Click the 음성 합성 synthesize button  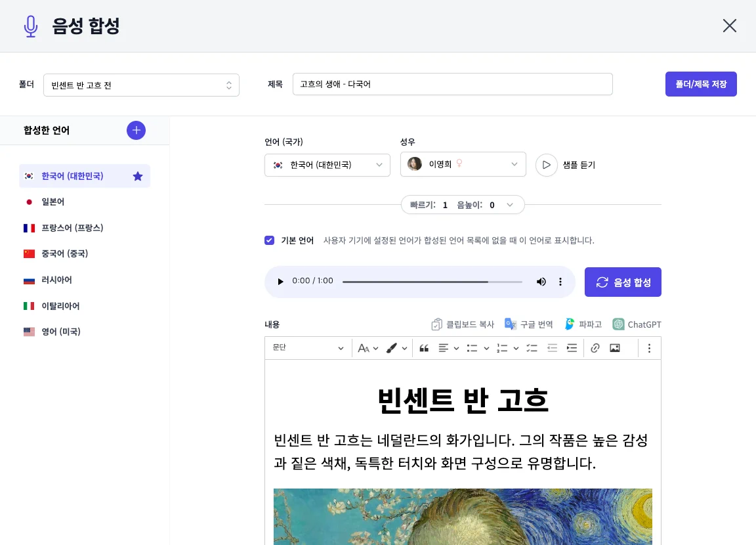[x=623, y=282]
